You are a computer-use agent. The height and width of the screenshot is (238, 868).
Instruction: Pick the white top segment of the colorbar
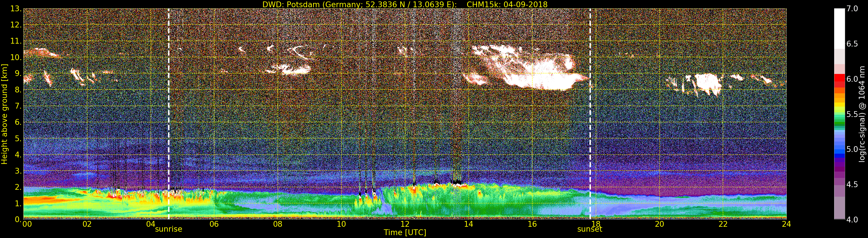pyautogui.click(x=839, y=29)
